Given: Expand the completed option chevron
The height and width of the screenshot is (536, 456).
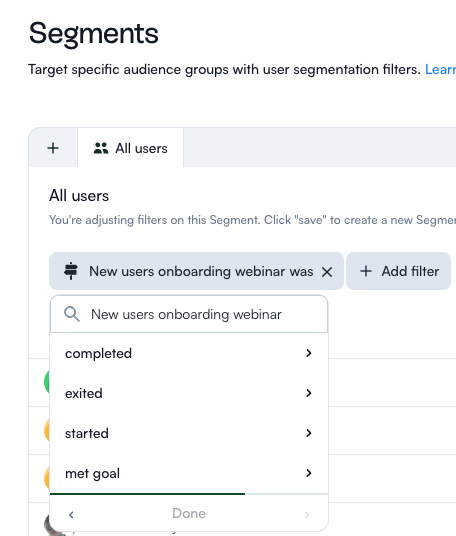Looking at the screenshot, I should (309, 353).
